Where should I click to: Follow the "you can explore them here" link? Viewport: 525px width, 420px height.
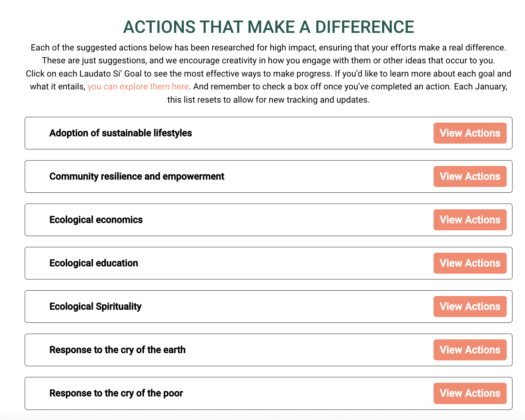pos(138,87)
